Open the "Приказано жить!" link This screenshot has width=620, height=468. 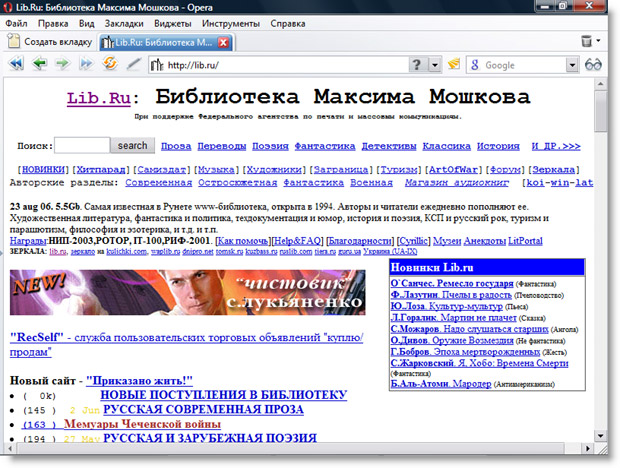click(139, 381)
